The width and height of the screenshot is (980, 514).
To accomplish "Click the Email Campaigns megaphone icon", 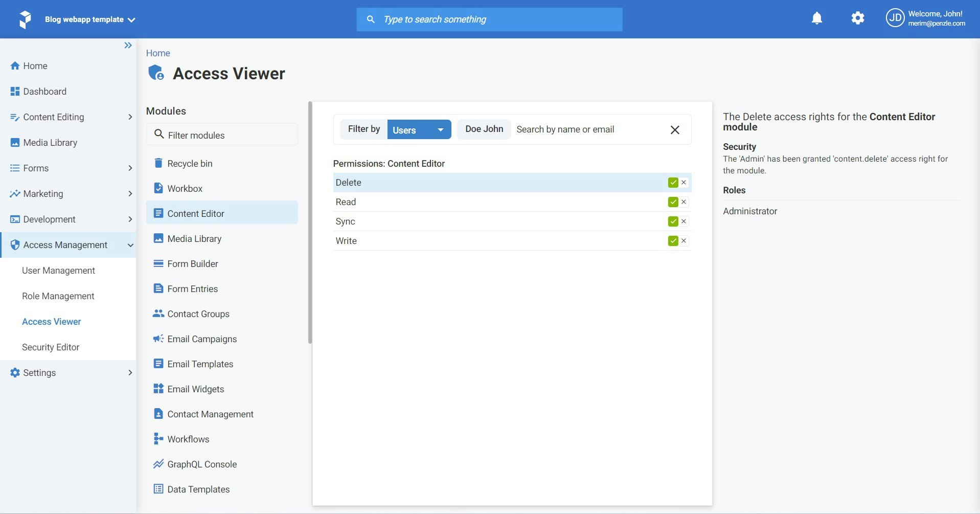I will tap(158, 339).
